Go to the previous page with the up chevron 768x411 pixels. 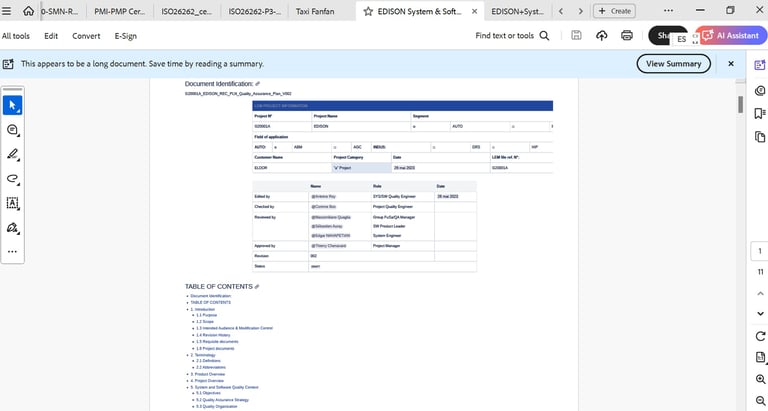click(x=760, y=293)
